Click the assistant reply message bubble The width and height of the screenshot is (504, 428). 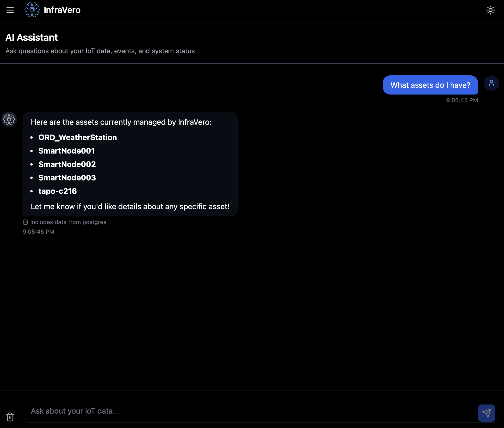click(130, 164)
